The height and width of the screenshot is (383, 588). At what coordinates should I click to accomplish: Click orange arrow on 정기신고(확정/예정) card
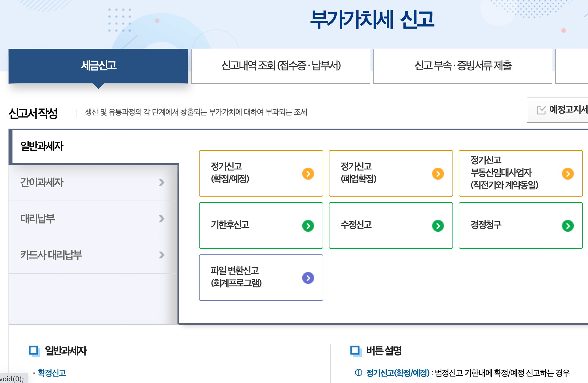[308, 174]
